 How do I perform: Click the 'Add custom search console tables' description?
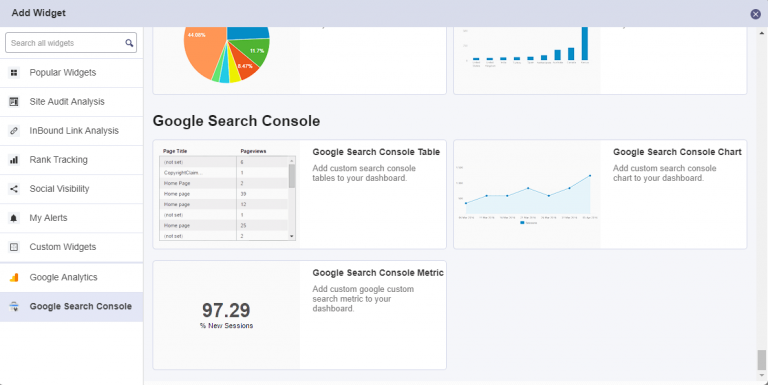(364, 173)
